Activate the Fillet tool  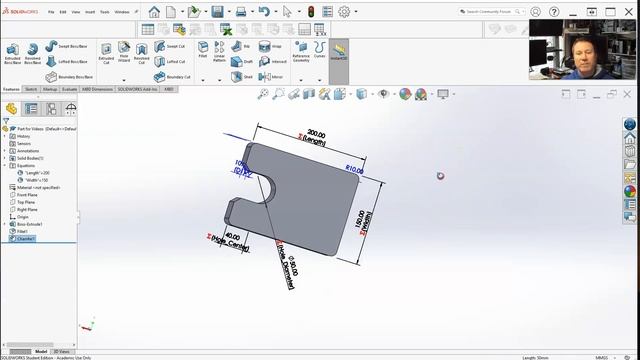[203, 50]
